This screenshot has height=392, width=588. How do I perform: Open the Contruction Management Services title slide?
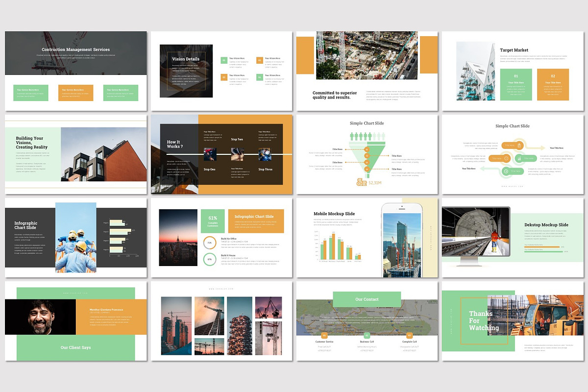[75, 71]
